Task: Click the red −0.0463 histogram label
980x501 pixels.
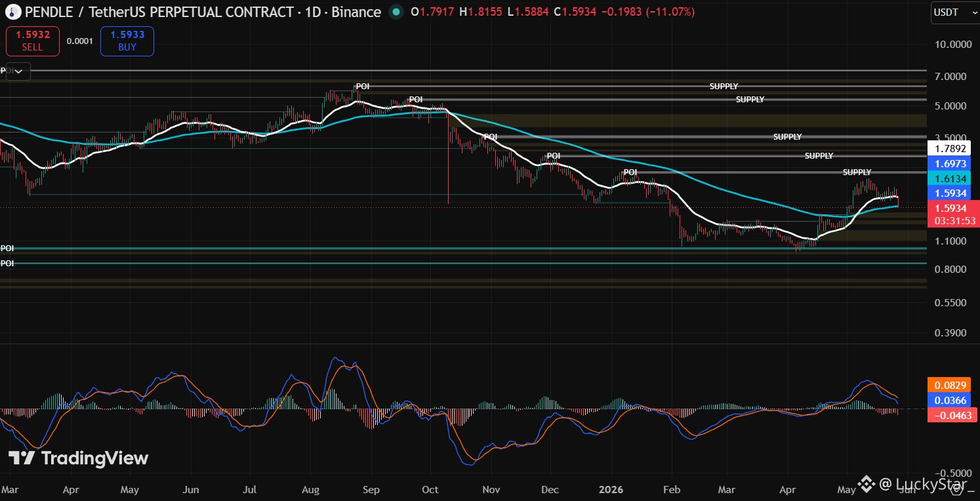Action: tap(952, 414)
